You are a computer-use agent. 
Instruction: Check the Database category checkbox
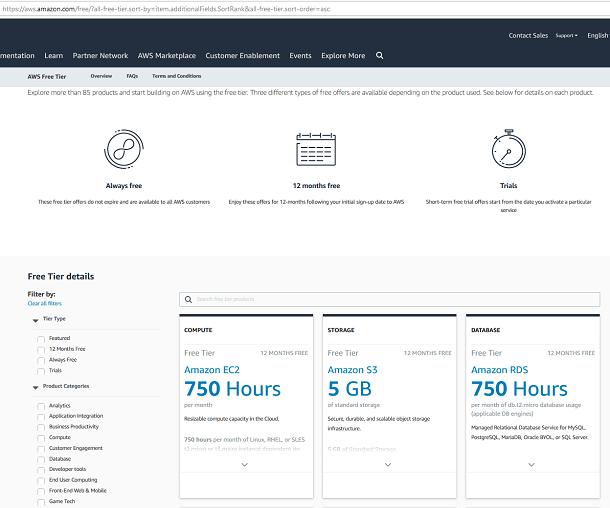(41, 460)
